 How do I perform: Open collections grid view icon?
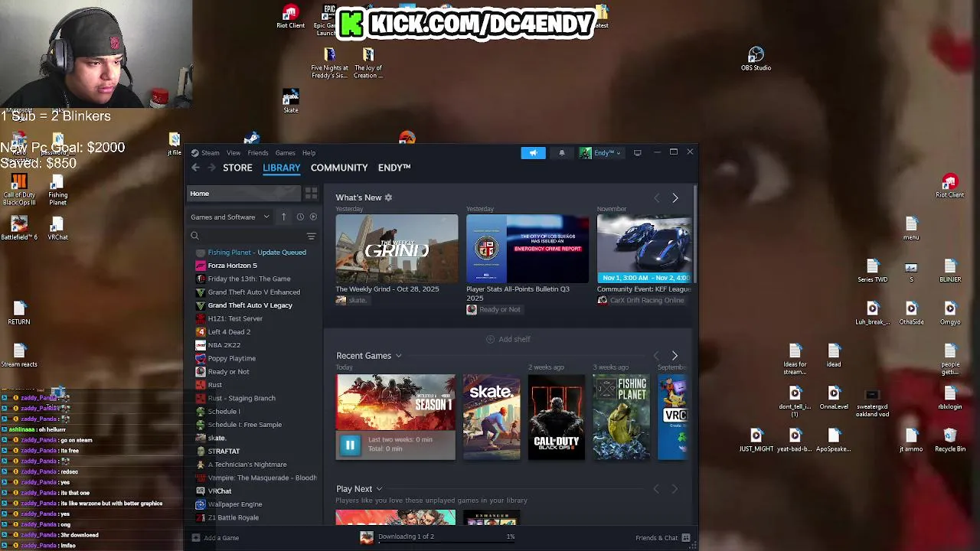(x=311, y=194)
